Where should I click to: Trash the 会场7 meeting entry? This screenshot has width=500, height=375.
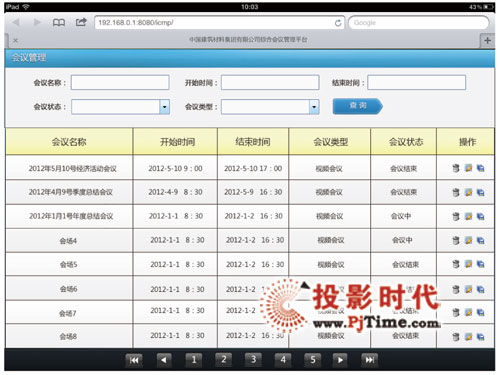pyautogui.click(x=456, y=313)
